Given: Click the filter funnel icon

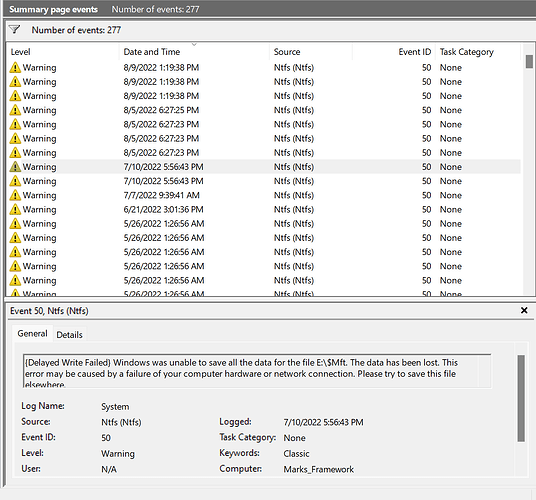Looking at the screenshot, I should tap(15, 30).
